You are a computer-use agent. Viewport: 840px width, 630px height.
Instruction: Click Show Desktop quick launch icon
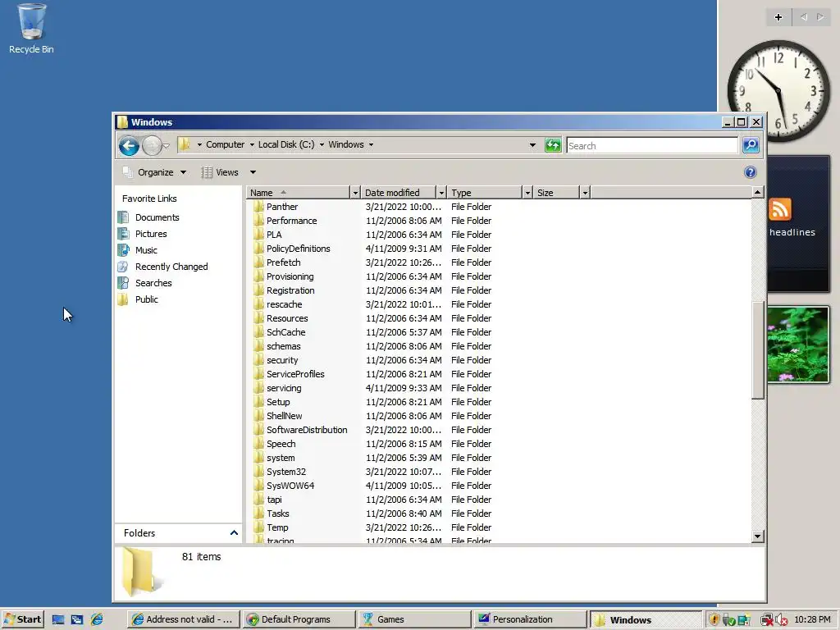pos(58,619)
